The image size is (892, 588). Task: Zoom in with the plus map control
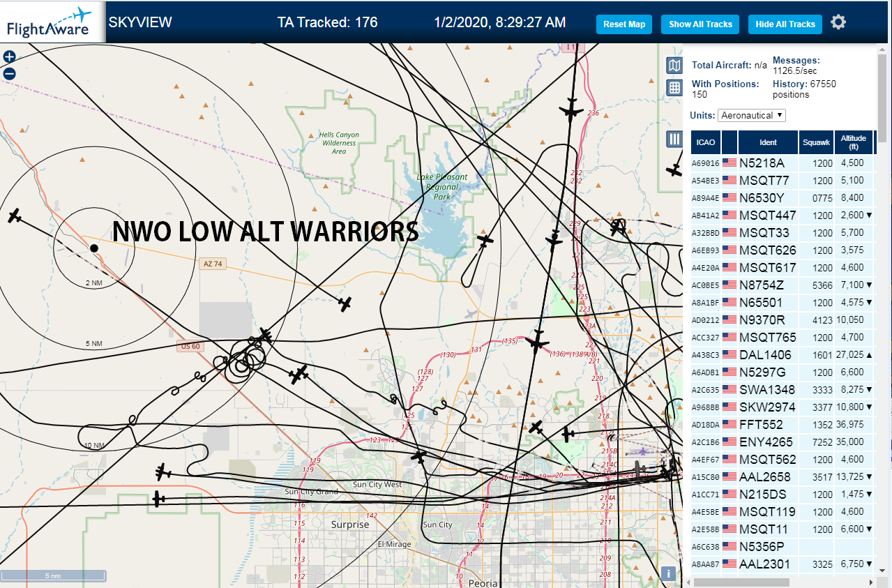point(10,57)
